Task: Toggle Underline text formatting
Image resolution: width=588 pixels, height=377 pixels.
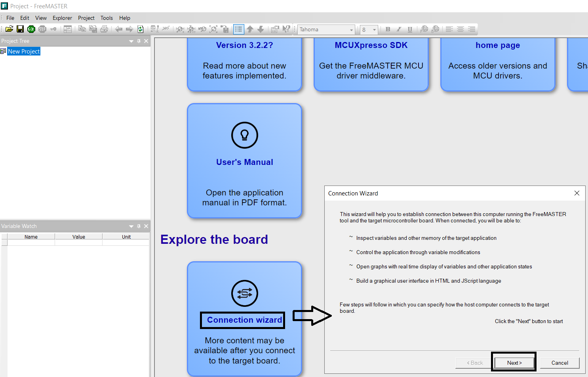Action: [410, 29]
